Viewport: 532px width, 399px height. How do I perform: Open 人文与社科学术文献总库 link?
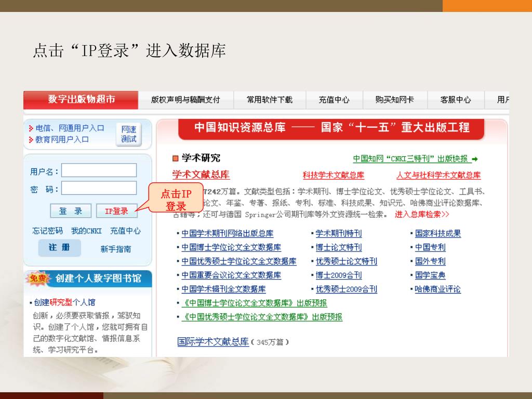point(438,175)
